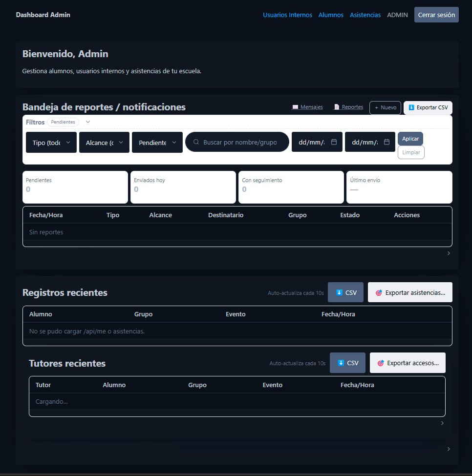Image resolution: width=472 pixels, height=476 pixels.
Task: Click the magnifier icon in the search box
Action: (x=196, y=142)
